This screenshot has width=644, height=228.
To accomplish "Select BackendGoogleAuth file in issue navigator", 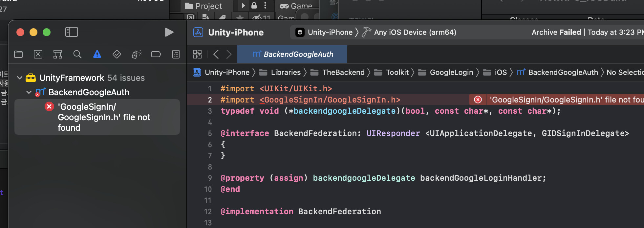I will click(89, 92).
